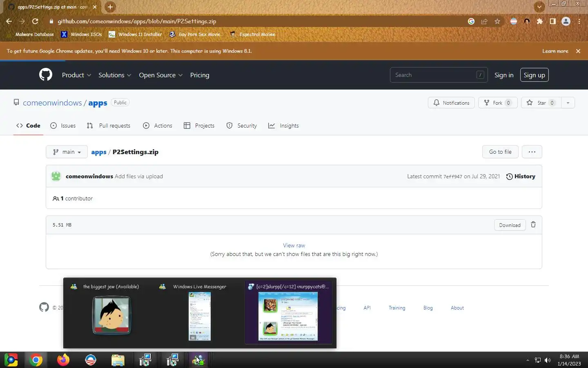The height and width of the screenshot is (368, 588).
Task: Click the Sign in link
Action: [504, 75]
